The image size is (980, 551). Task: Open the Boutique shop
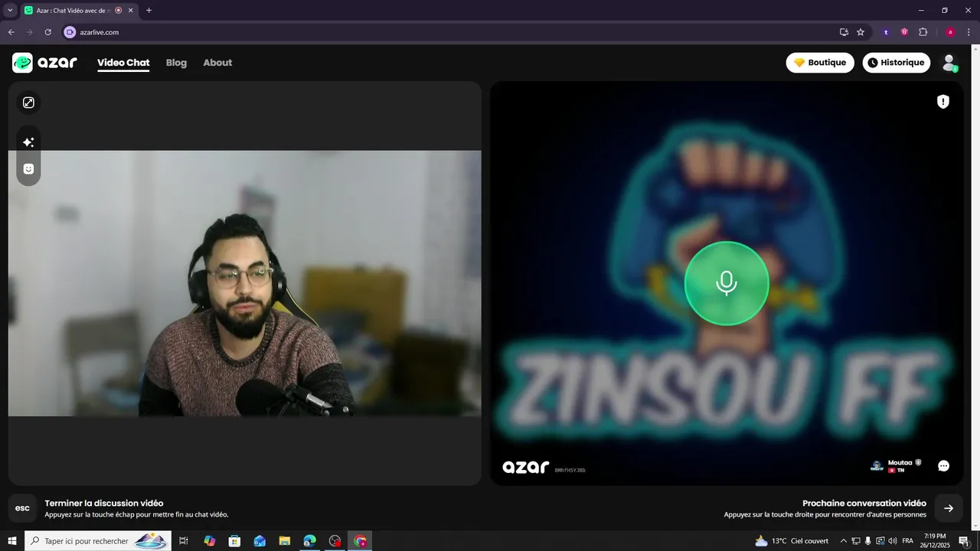[x=820, y=63]
